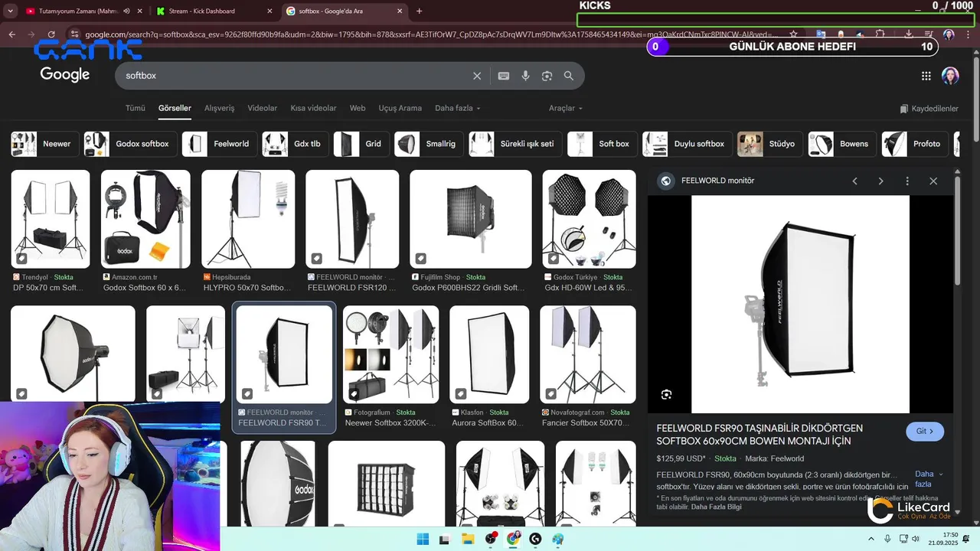Click the Git button to visit page

pyautogui.click(x=925, y=432)
